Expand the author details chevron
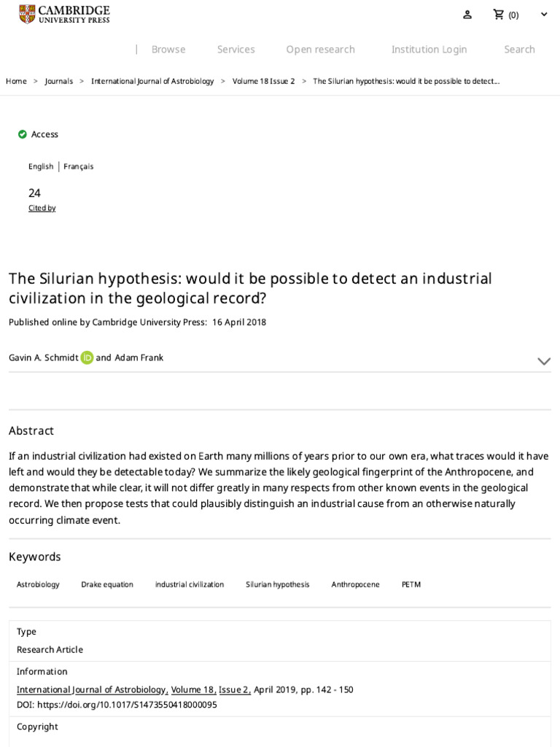Viewport: 560px width, 747px height. (x=543, y=361)
